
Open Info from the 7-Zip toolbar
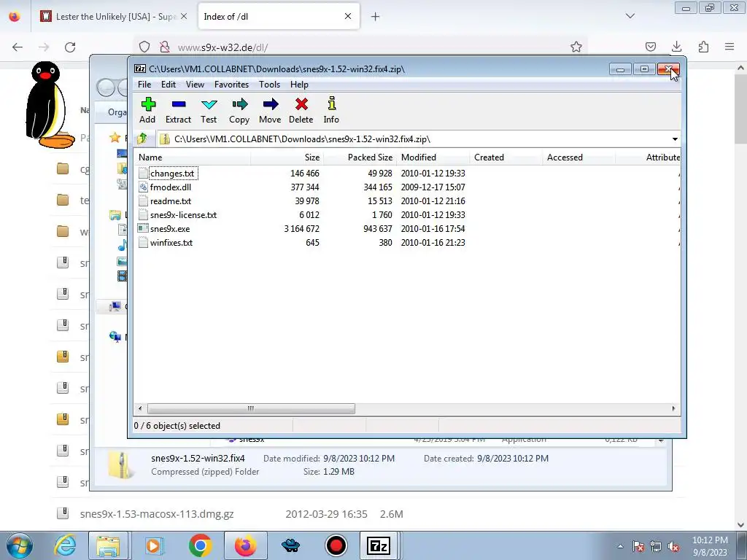(332, 111)
